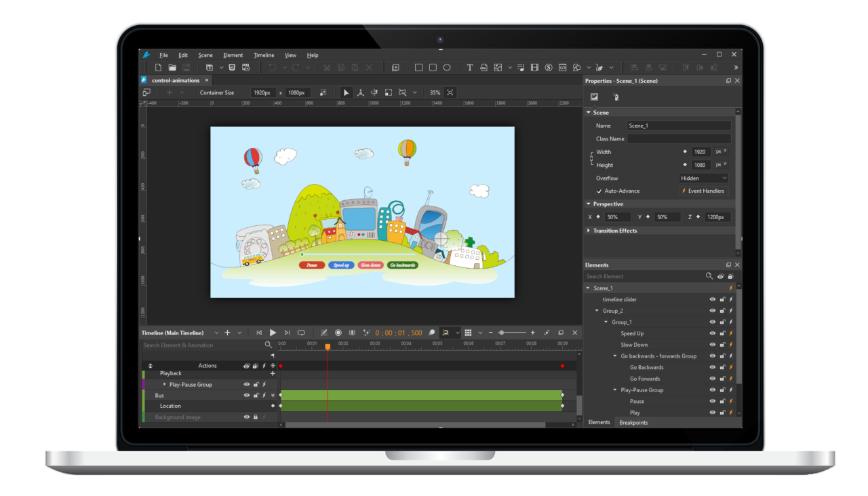Viewport: 868px width, 496px height.
Task: Expand the Play-Pause Group in the timeline
Action: (165, 385)
